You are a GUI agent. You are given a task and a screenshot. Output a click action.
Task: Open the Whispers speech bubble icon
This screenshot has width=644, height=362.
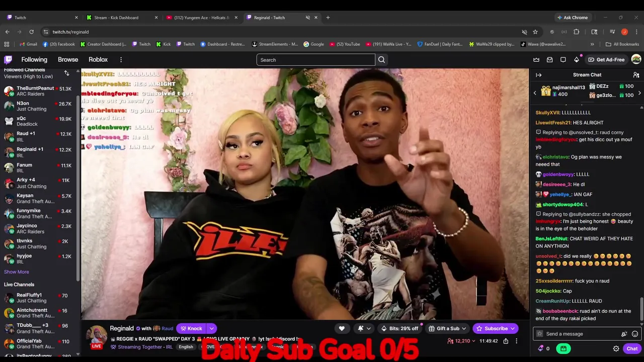pyautogui.click(x=563, y=60)
